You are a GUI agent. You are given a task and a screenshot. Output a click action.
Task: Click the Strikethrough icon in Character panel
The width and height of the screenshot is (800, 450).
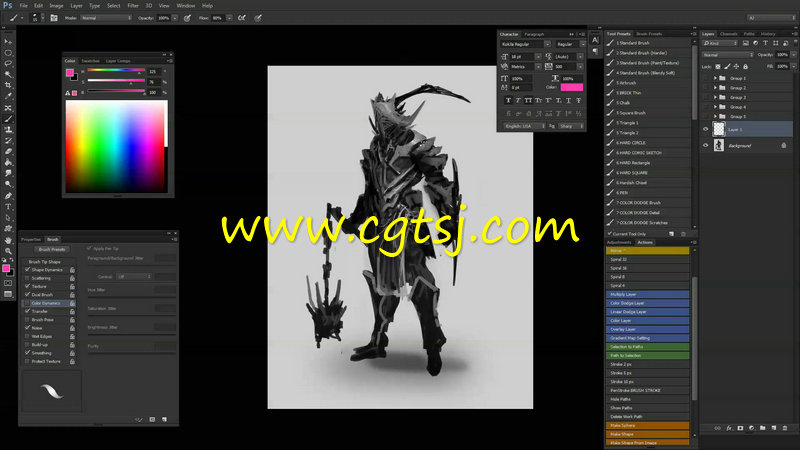coord(579,101)
